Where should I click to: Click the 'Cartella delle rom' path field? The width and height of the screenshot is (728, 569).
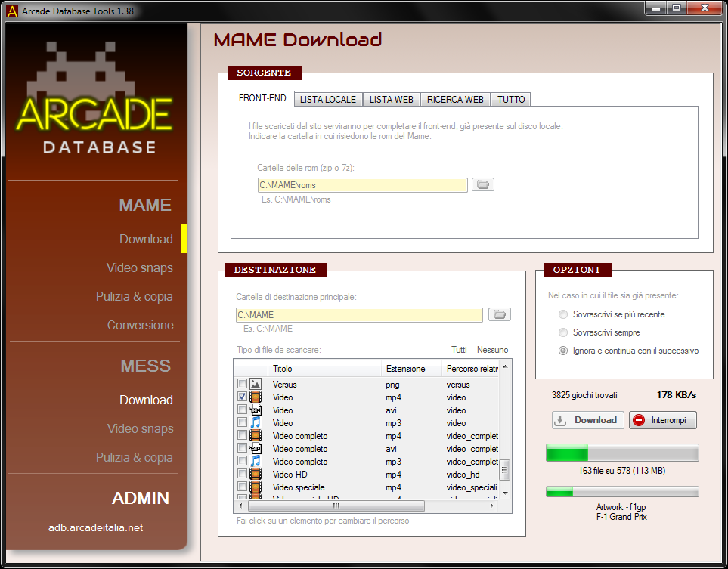(362, 185)
